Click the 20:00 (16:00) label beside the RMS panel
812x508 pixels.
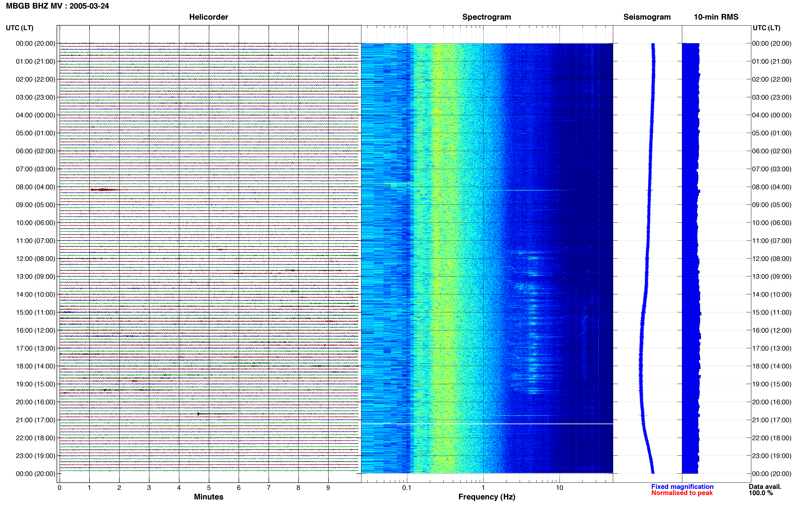[772, 402]
